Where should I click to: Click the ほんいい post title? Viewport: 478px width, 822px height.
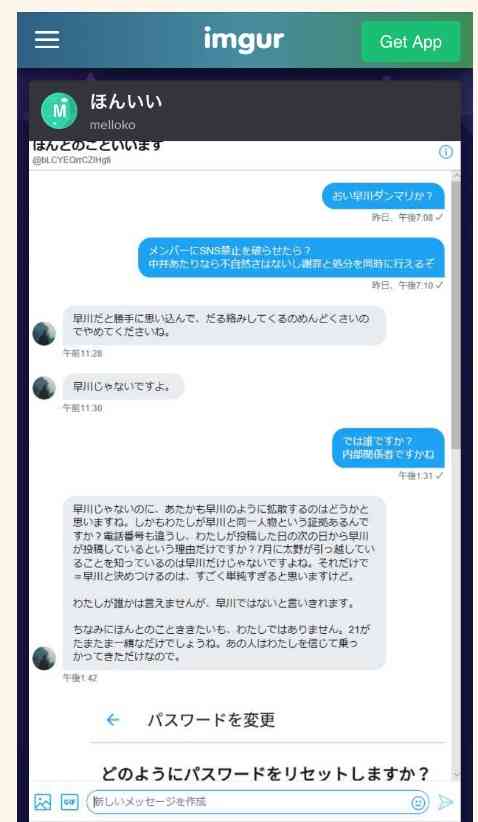pyautogui.click(x=126, y=102)
